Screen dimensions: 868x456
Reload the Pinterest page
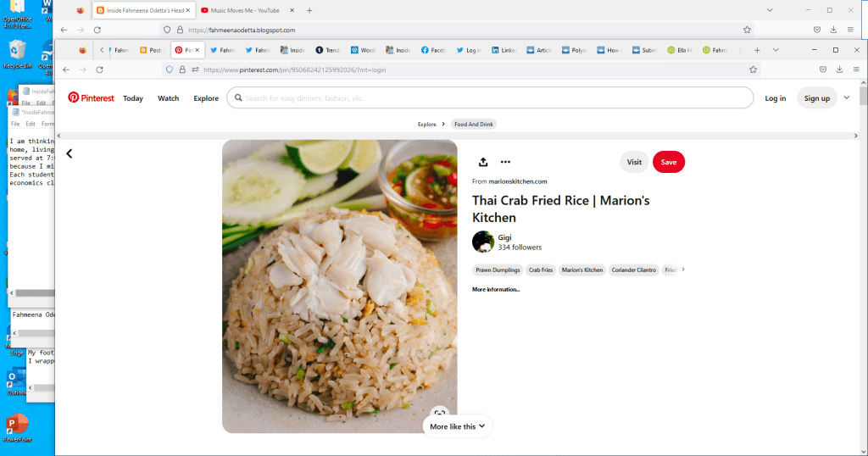[100, 70]
